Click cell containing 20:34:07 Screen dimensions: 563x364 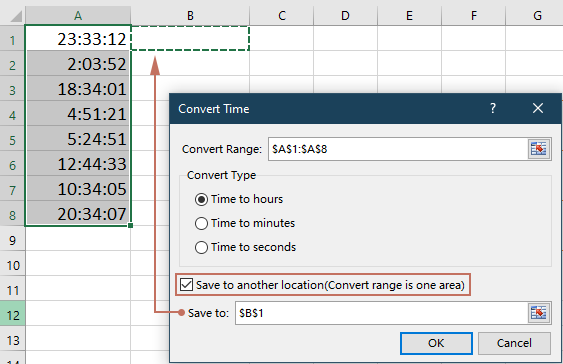[78, 213]
